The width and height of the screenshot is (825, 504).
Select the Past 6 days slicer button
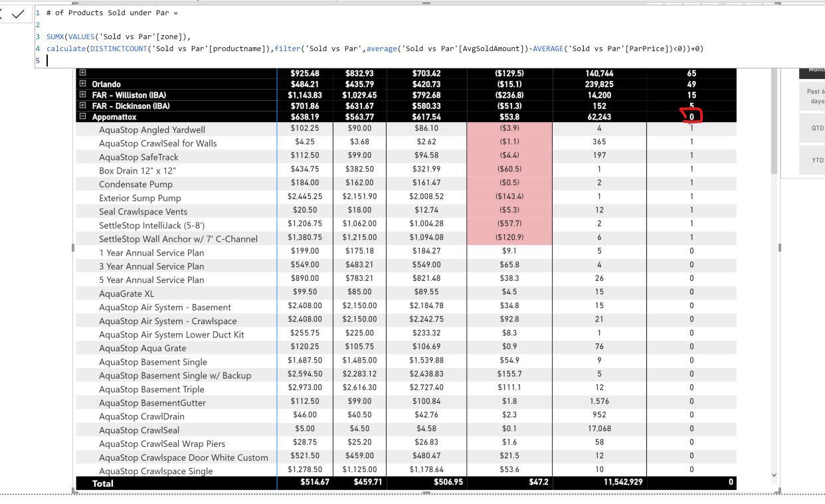tap(812, 96)
